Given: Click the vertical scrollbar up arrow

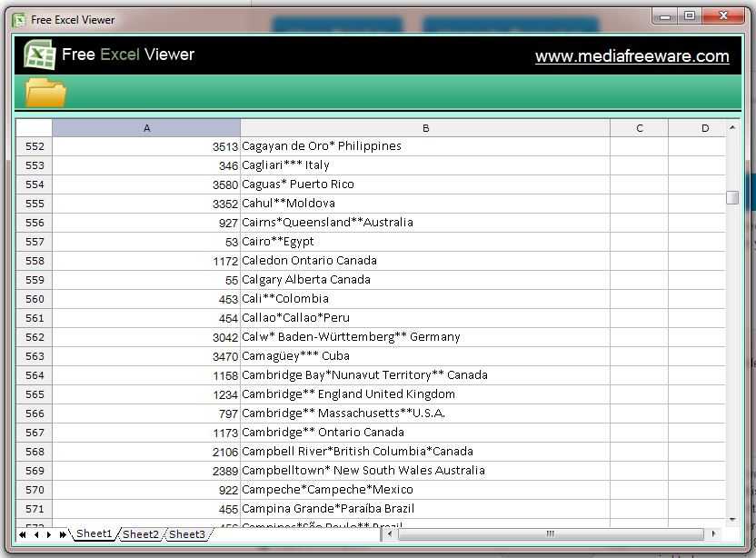Looking at the screenshot, I should (732, 128).
